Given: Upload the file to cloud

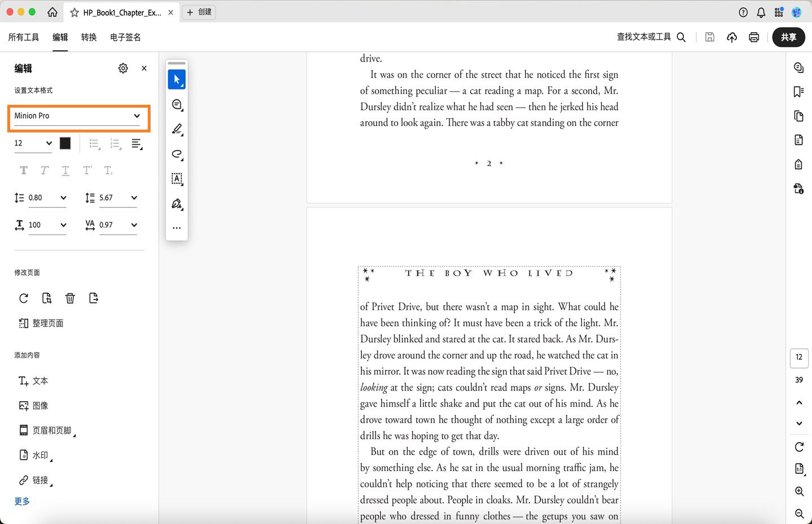Looking at the screenshot, I should click(x=732, y=37).
